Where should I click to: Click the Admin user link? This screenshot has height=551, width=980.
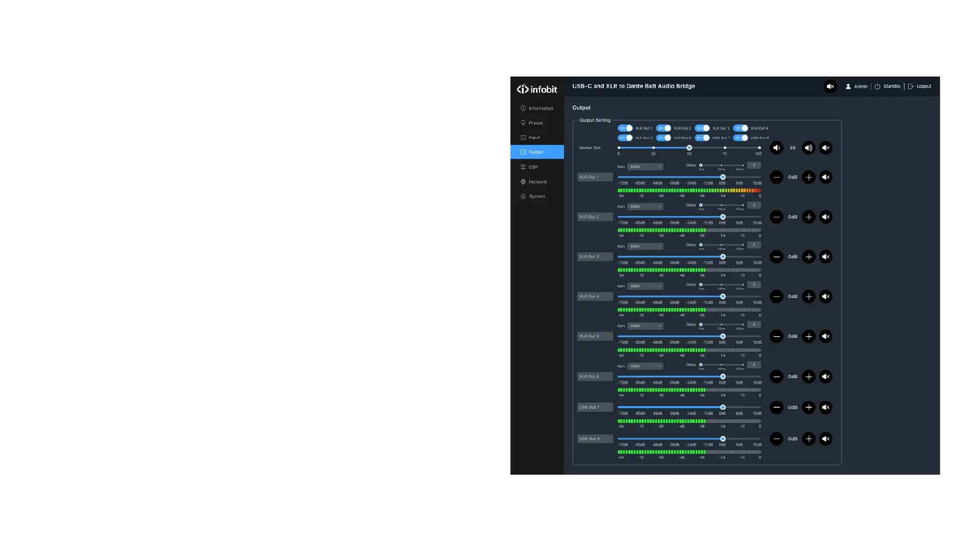pos(856,86)
